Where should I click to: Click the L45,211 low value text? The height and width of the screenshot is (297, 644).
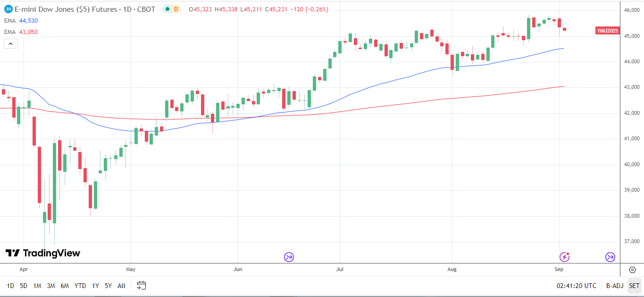(x=251, y=9)
